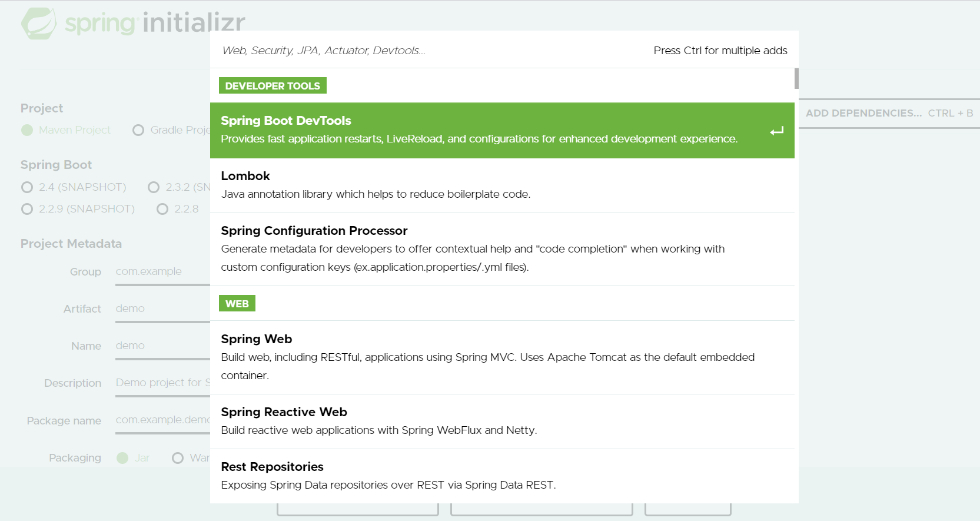
Task: Choose Spring Configuration Processor dependency
Action: [x=502, y=249]
